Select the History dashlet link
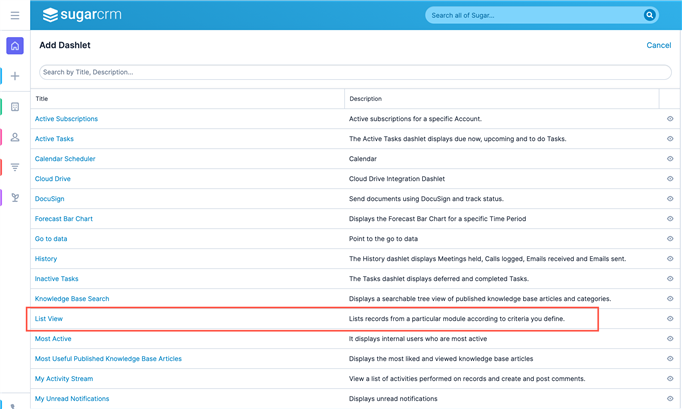Image resolution: width=682 pixels, height=409 pixels. click(x=46, y=259)
